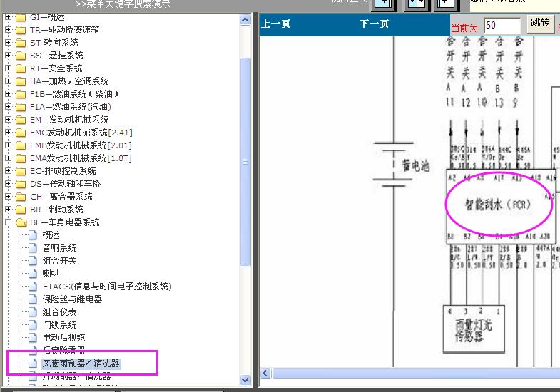Click the 跳转 jump button

coord(540,24)
